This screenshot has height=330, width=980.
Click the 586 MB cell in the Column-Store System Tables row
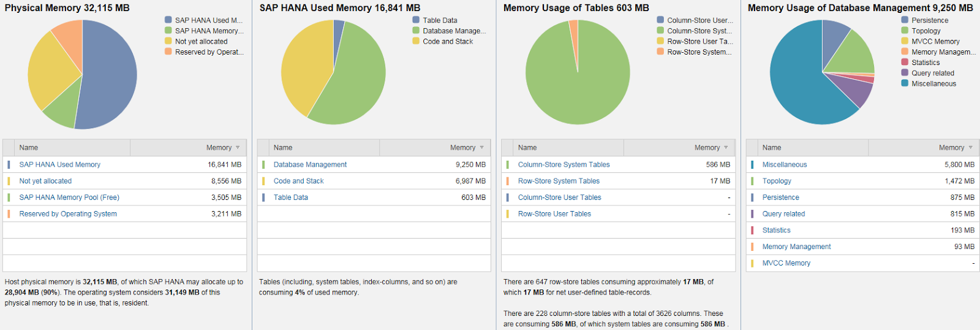point(718,164)
